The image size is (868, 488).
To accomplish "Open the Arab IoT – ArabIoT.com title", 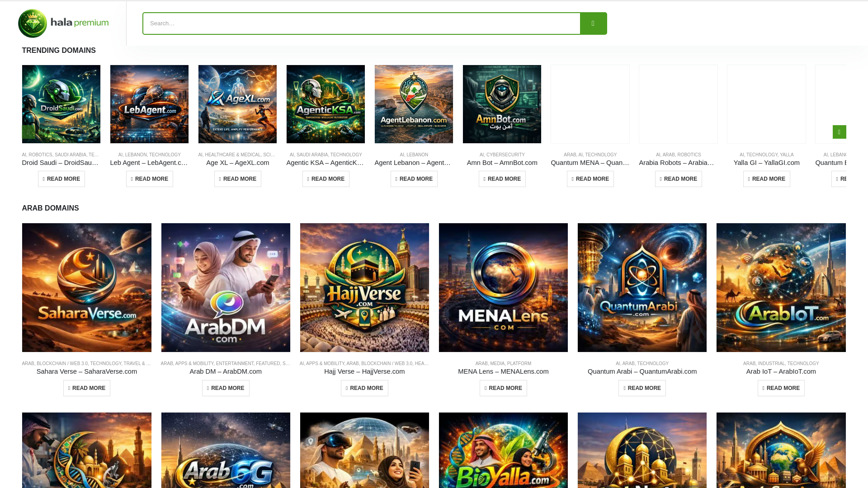I will click(781, 371).
